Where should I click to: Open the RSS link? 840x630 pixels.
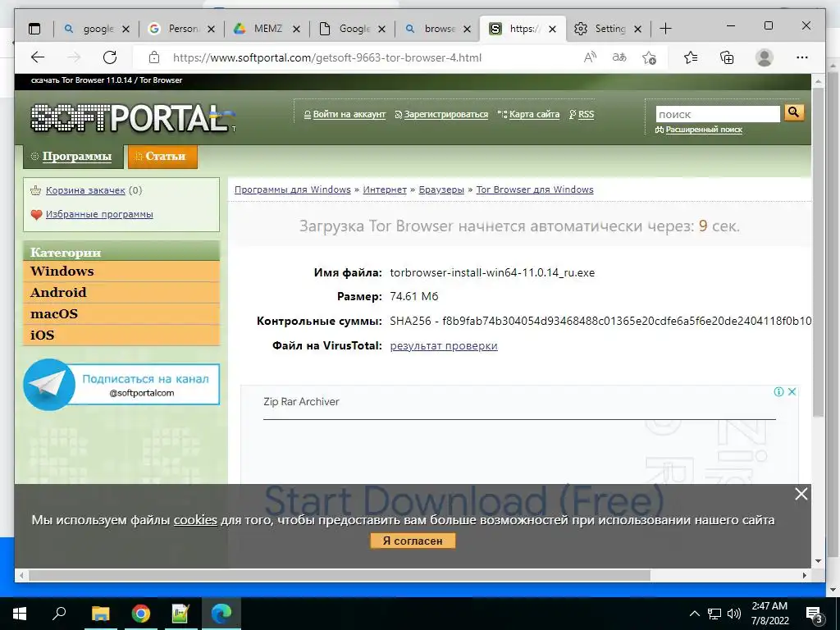(586, 114)
